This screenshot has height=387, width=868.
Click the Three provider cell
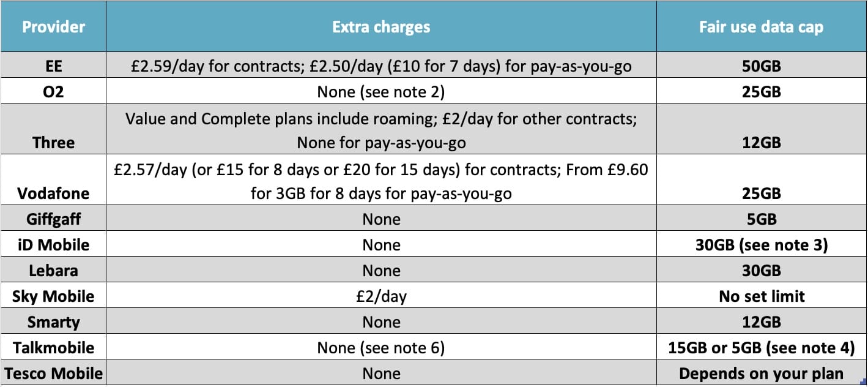tap(53, 142)
